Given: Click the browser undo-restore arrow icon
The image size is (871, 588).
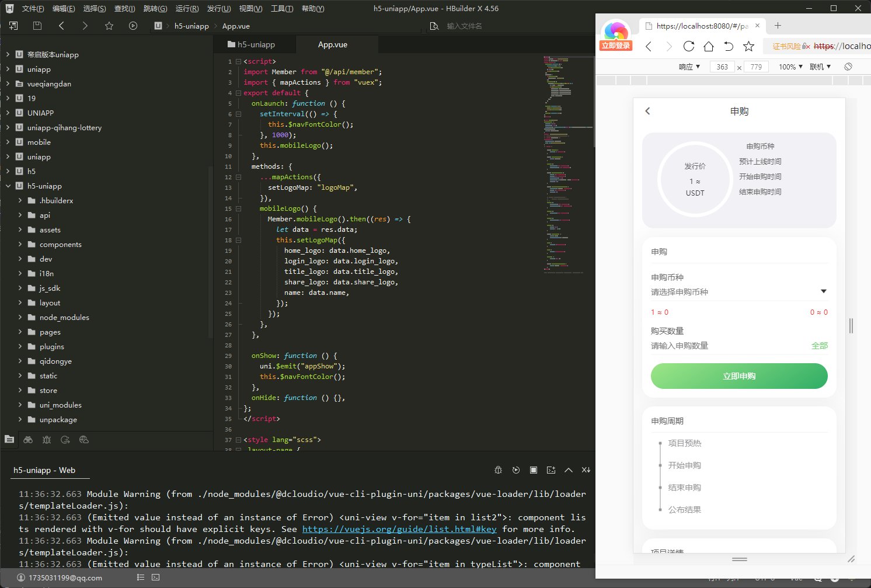Looking at the screenshot, I should 729,46.
